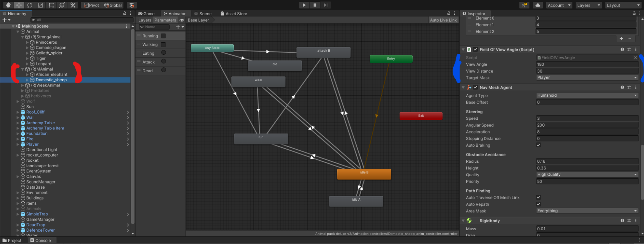This screenshot has width=644, height=244.
Task: Open the Account dropdown
Action: (559, 5)
